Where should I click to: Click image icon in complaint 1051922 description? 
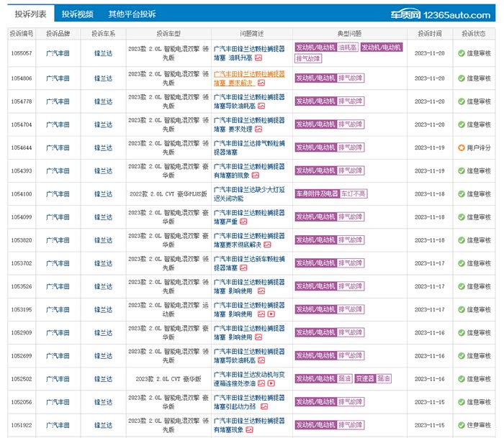(x=249, y=430)
